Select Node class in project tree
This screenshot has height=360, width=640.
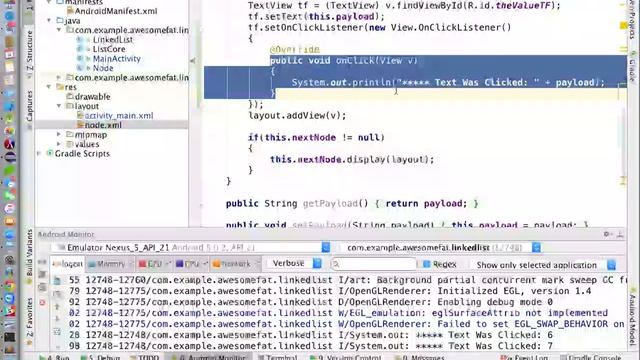click(x=103, y=68)
